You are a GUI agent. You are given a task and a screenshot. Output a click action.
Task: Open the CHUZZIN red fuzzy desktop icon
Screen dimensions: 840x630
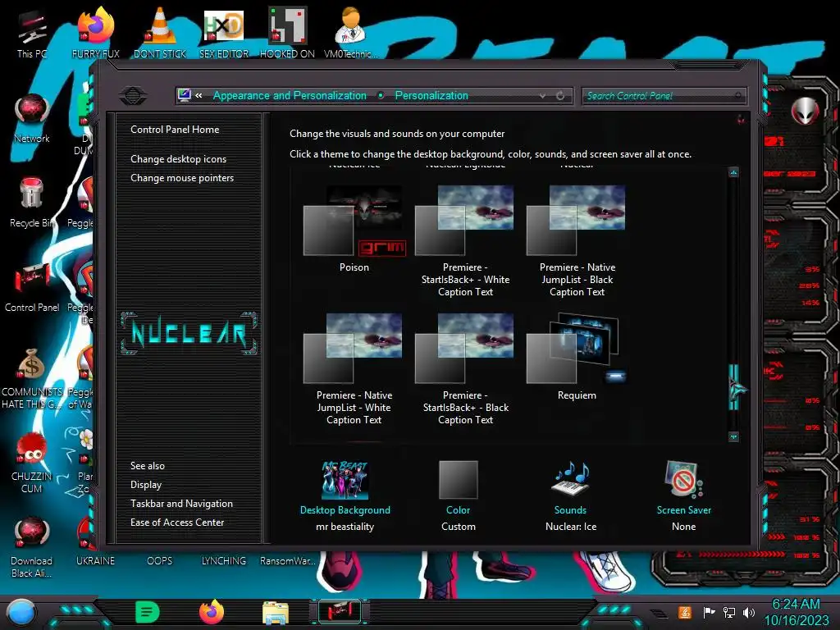32,463
